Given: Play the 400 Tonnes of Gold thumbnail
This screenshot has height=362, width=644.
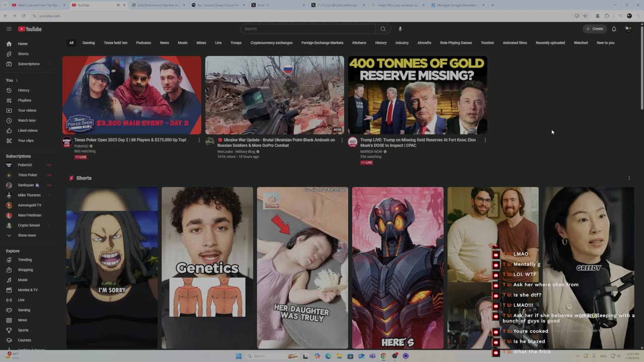Looking at the screenshot, I should (x=418, y=95).
